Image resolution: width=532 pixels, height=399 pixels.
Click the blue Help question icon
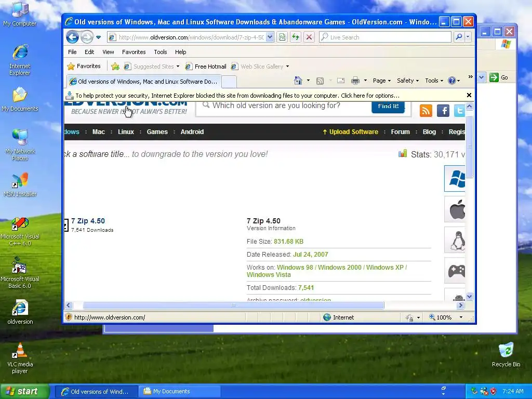tap(451, 81)
